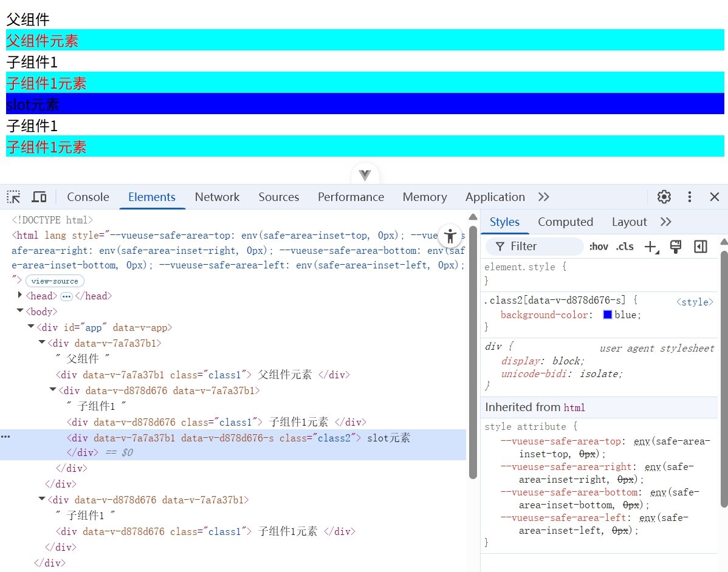
Task: Open the Computed styles tab
Action: [565, 222]
